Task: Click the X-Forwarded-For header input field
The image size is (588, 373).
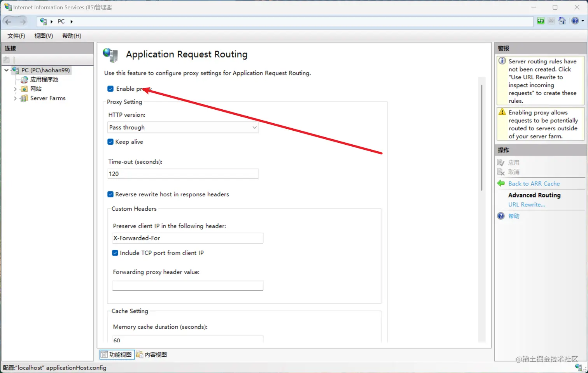Action: click(187, 238)
